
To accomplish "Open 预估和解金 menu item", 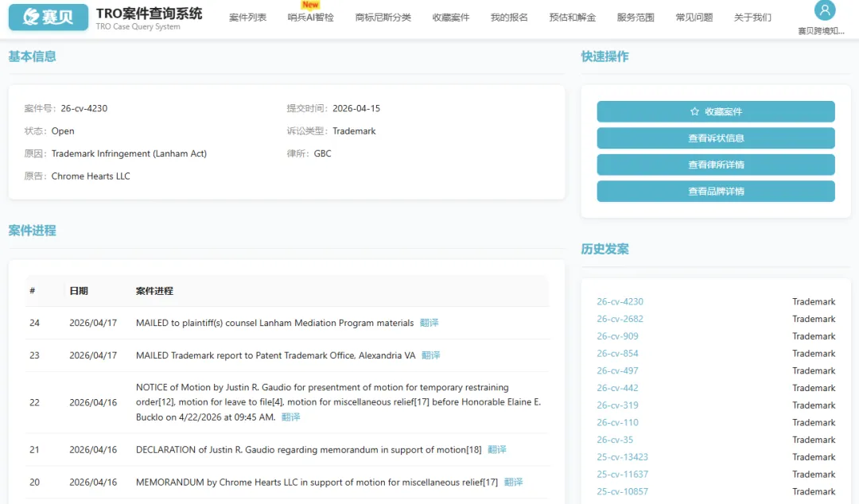I will click(x=572, y=17).
